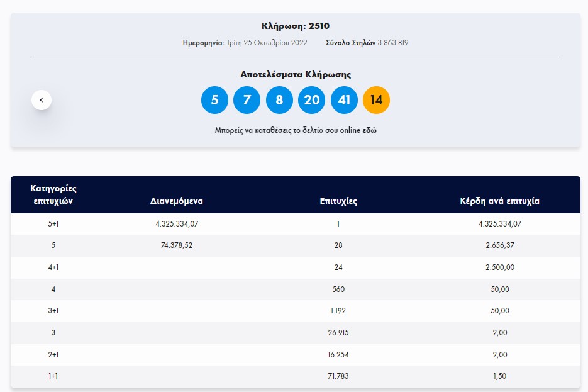
Task: Click the 74.378,52 distributed amount
Action: (177, 245)
